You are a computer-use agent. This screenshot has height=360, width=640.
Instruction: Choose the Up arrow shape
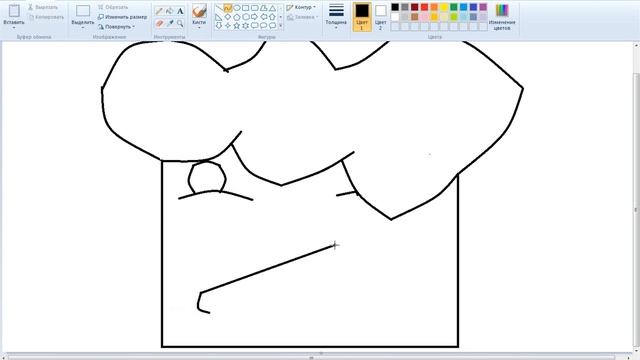point(272,17)
